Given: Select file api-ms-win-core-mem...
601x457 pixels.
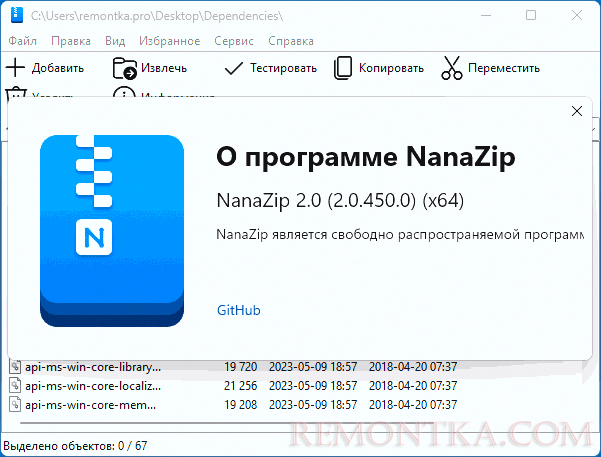Looking at the screenshot, I should coord(90,405).
